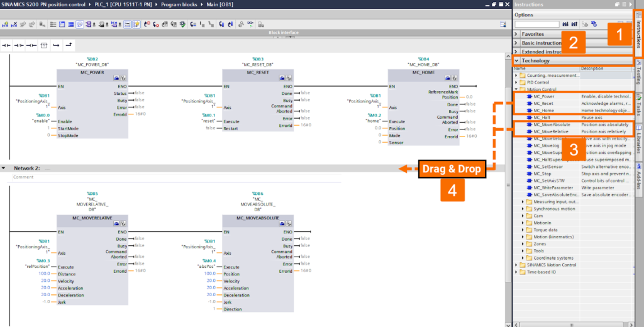Click the instruction search input field
This screenshot has height=327, width=644.
pos(537,25)
